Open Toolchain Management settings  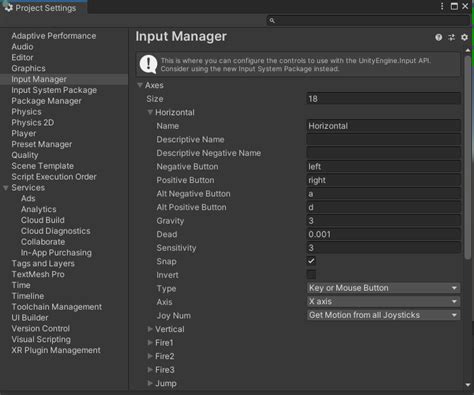[x=57, y=307]
